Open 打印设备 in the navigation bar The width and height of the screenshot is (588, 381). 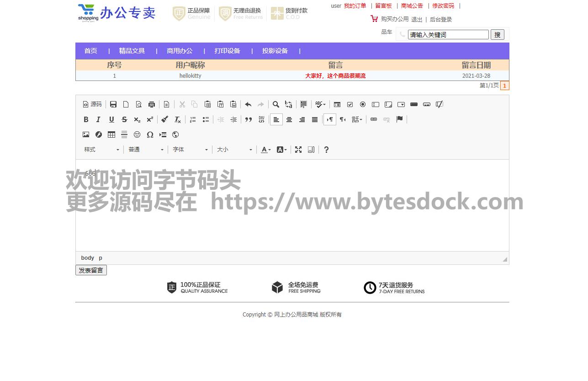coord(228,51)
